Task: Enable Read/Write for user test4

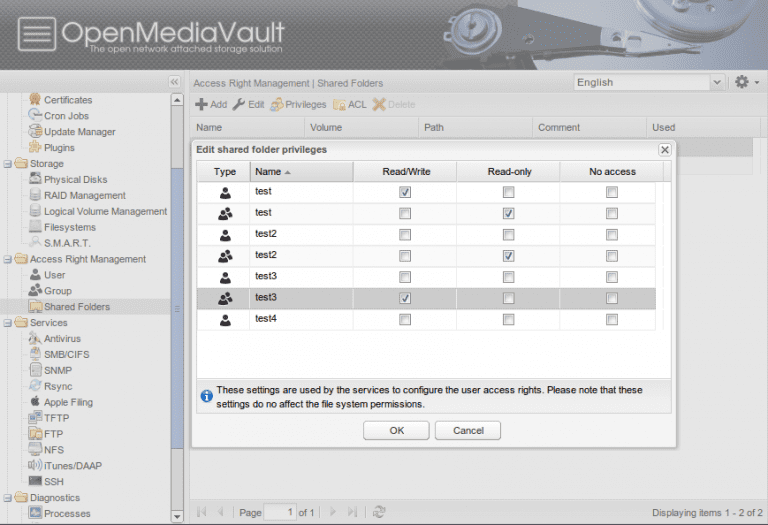Action: [405, 320]
